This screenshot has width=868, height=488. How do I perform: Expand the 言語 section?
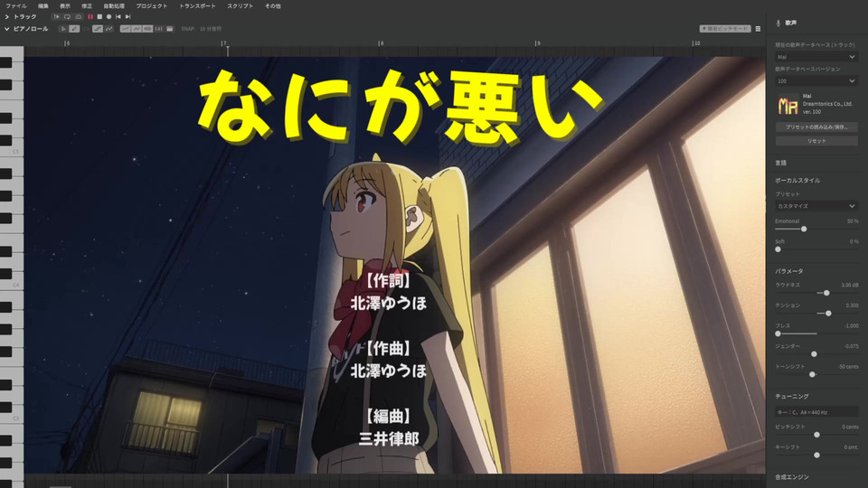780,164
